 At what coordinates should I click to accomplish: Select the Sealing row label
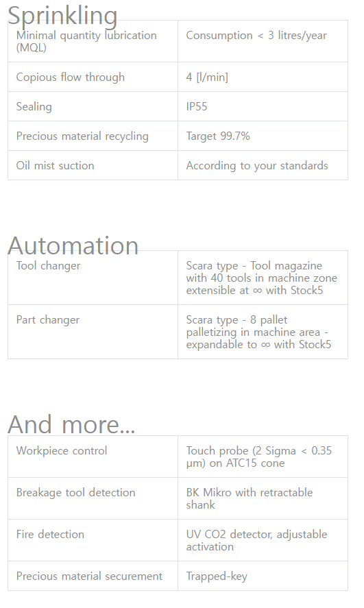34,107
